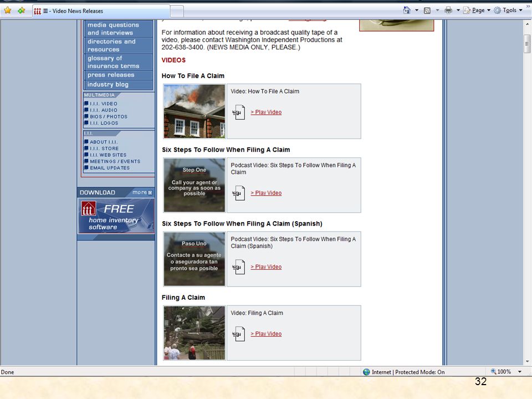Open industry blog section
This screenshot has width=532, height=399.
click(118, 84)
